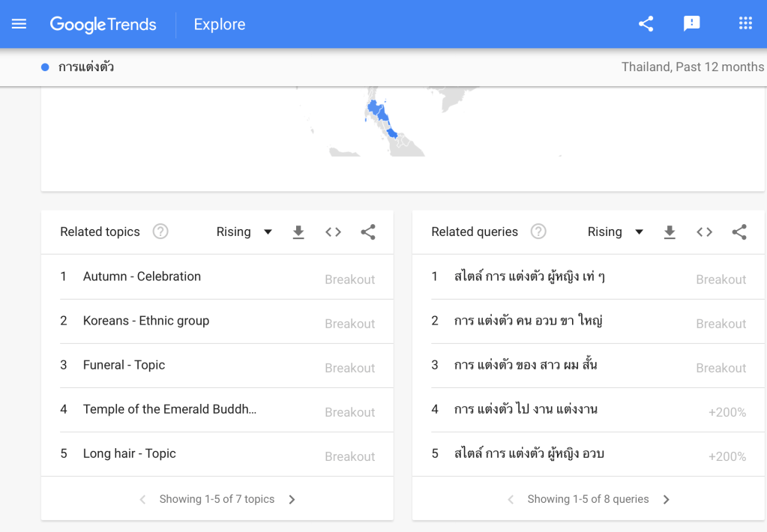Share the Related queries card
This screenshot has width=767, height=532.
(x=739, y=232)
